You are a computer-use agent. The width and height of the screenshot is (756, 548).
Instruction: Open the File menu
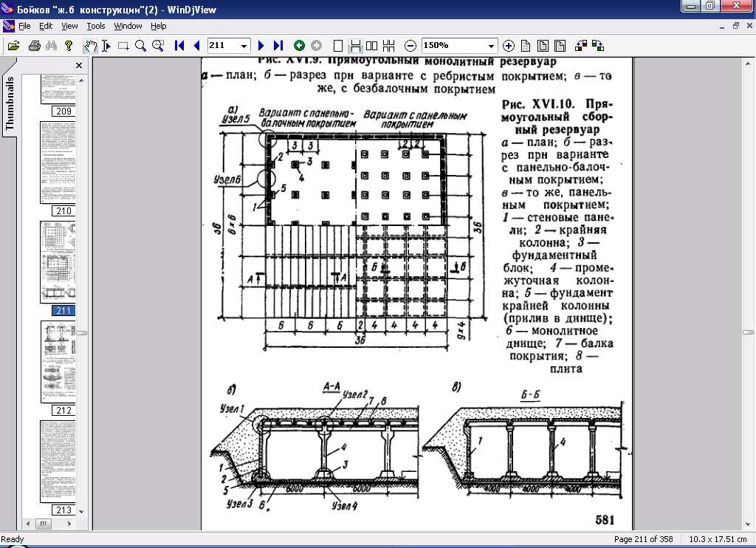click(x=24, y=26)
